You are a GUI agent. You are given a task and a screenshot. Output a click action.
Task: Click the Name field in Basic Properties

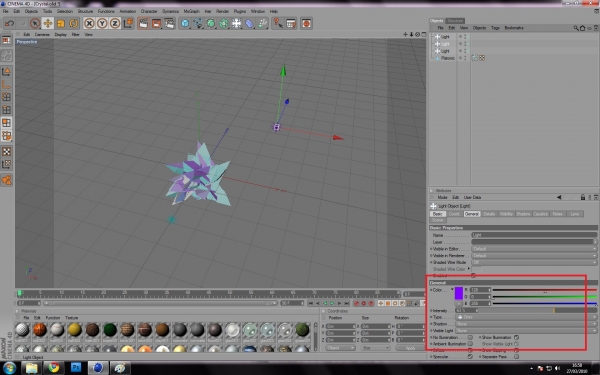(x=534, y=235)
